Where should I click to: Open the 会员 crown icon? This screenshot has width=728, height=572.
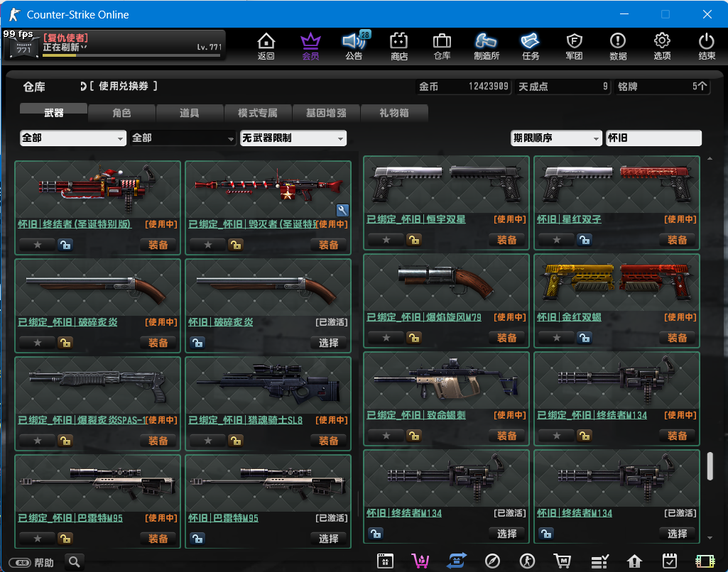310,46
